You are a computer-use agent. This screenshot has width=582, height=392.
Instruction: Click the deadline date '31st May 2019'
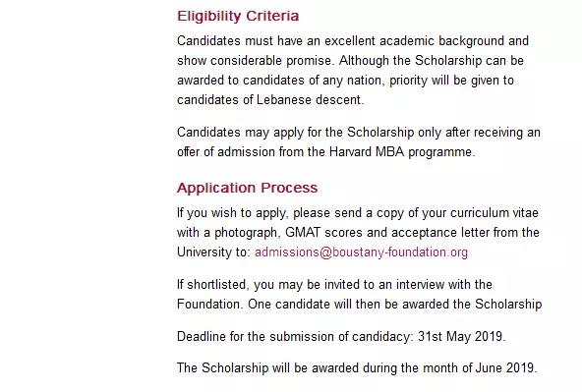point(460,337)
